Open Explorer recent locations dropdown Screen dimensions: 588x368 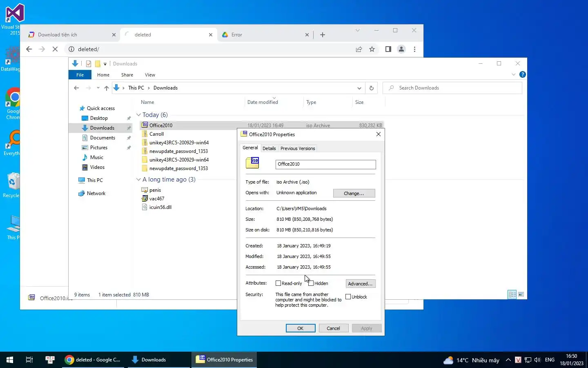(x=98, y=88)
